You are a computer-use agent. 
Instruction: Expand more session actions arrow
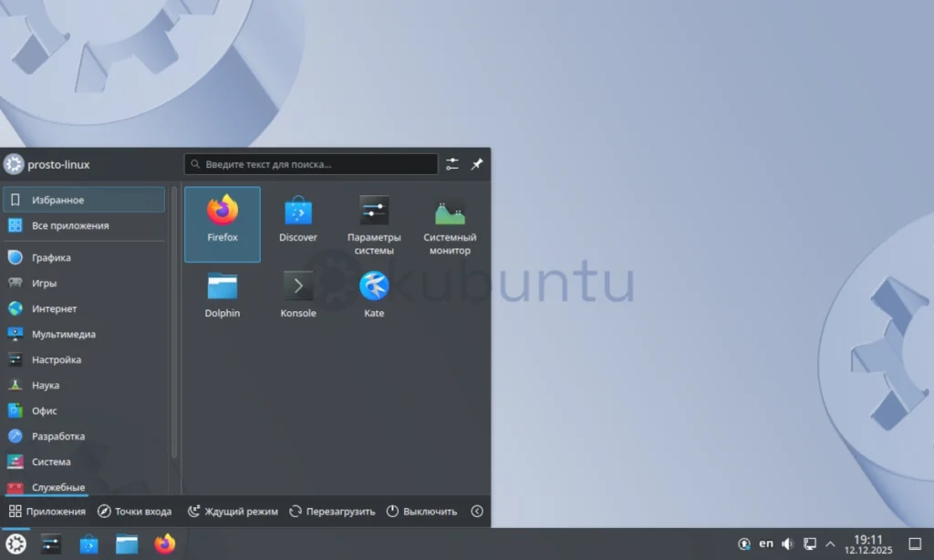[477, 511]
